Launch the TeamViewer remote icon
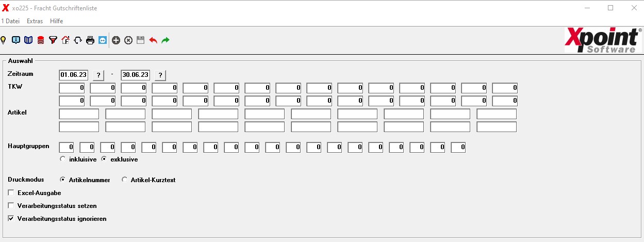Viewport: 644px width, 242px height. tap(103, 40)
